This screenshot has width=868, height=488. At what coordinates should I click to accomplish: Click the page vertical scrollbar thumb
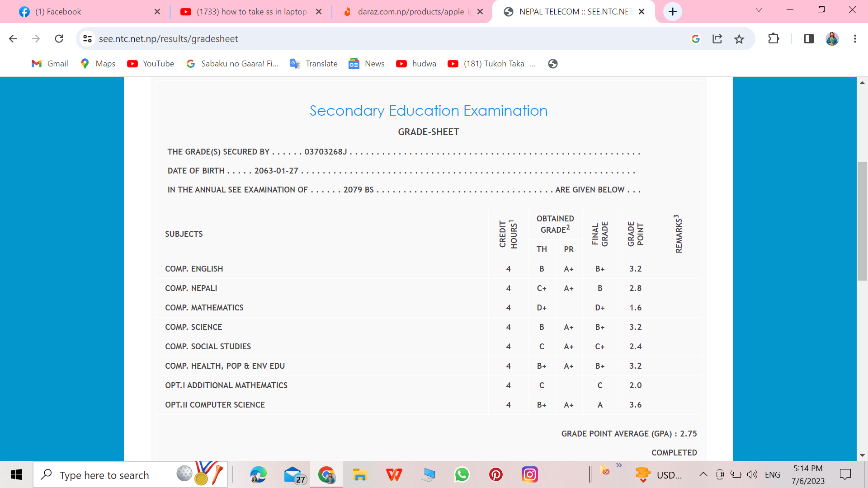[862, 221]
